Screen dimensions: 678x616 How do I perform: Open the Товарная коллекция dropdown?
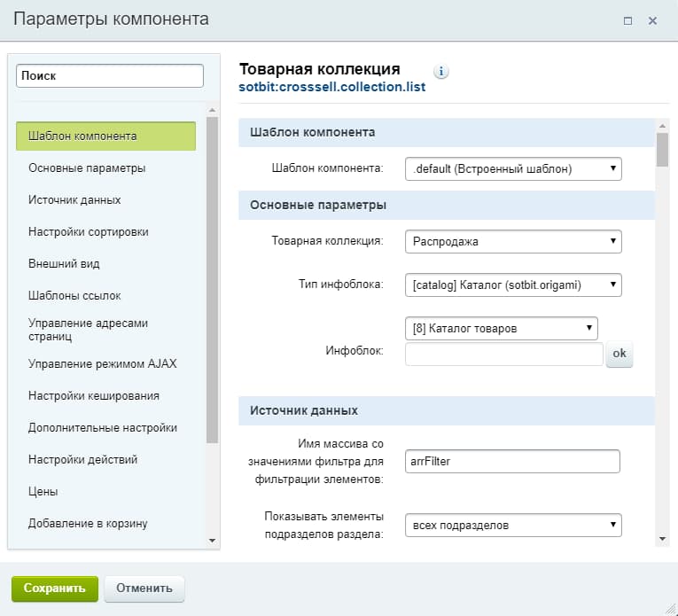pyautogui.click(x=513, y=241)
